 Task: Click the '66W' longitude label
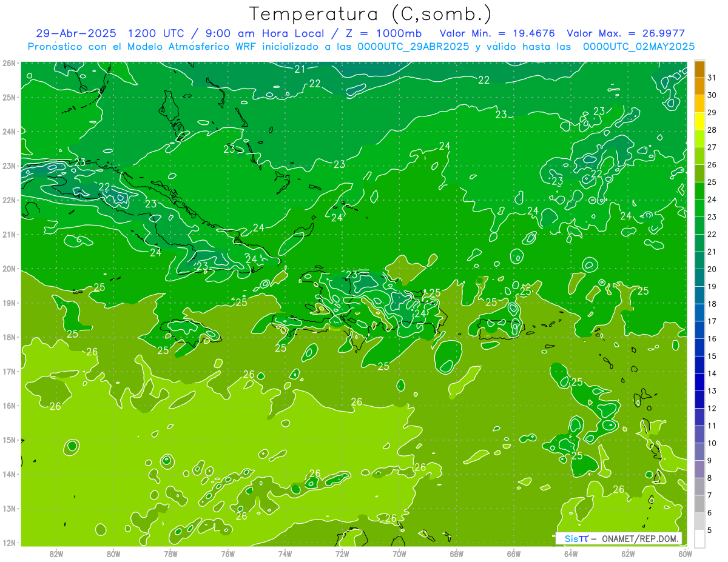514,554
